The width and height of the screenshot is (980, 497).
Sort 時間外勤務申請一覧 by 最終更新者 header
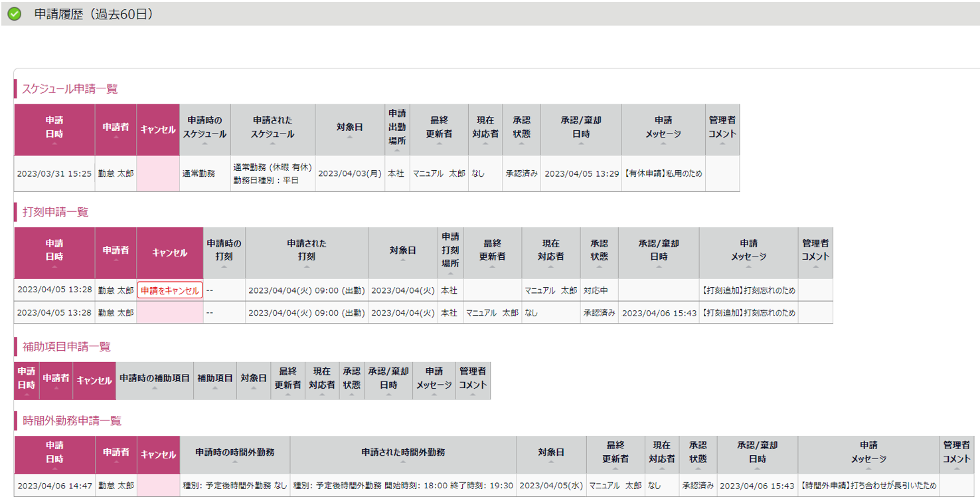pyautogui.click(x=615, y=454)
